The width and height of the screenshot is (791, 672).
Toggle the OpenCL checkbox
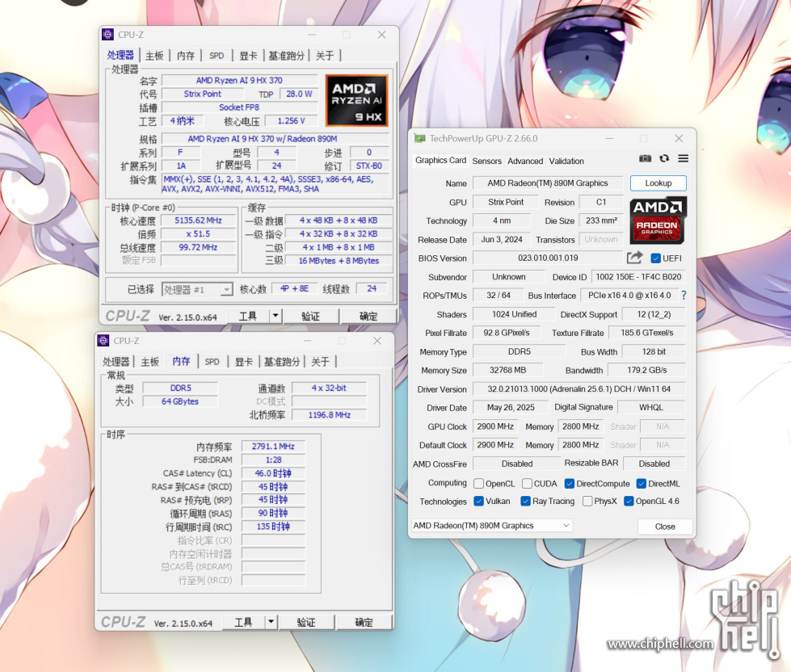pyautogui.click(x=479, y=484)
